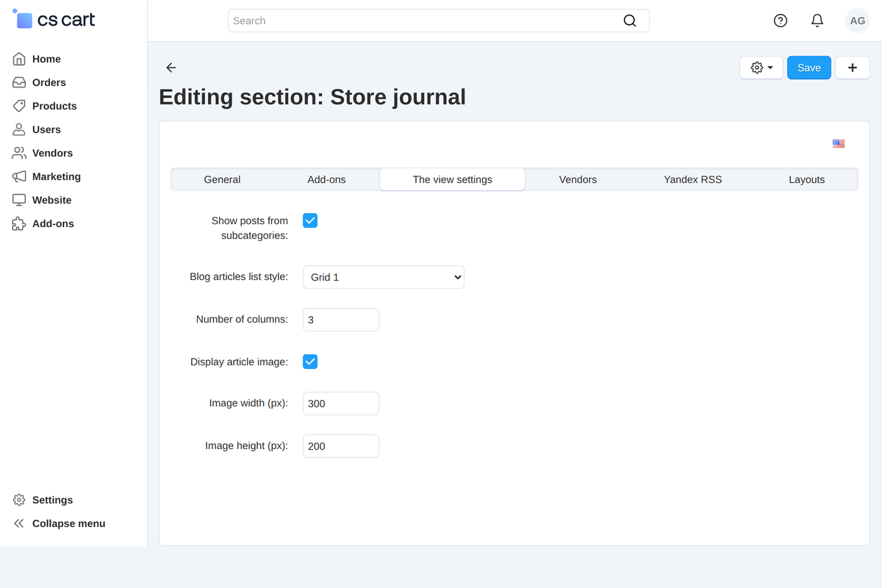
Task: Go back with the left arrow
Action: point(171,68)
